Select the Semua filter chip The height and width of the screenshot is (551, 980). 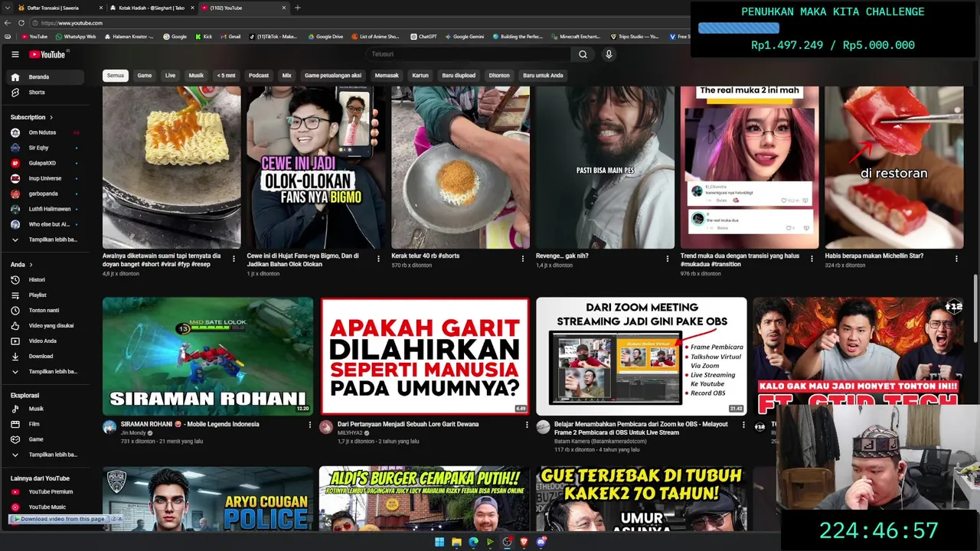(x=116, y=76)
